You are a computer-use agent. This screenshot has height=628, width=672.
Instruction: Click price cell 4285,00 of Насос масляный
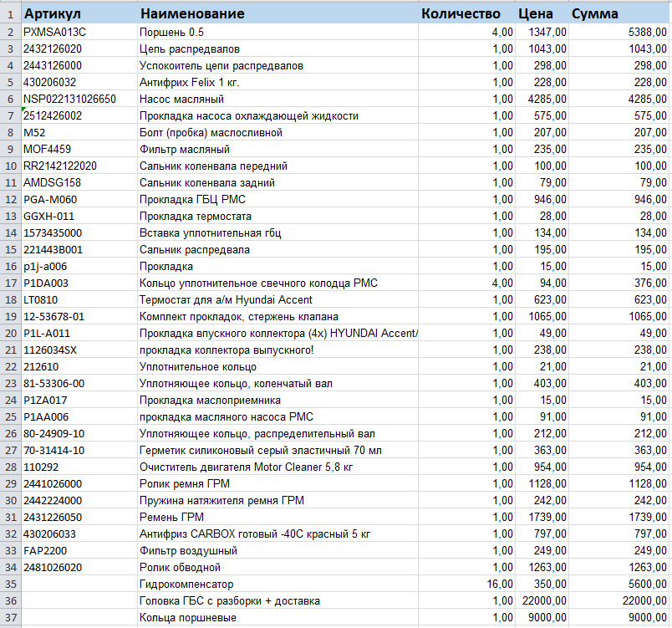(x=542, y=99)
